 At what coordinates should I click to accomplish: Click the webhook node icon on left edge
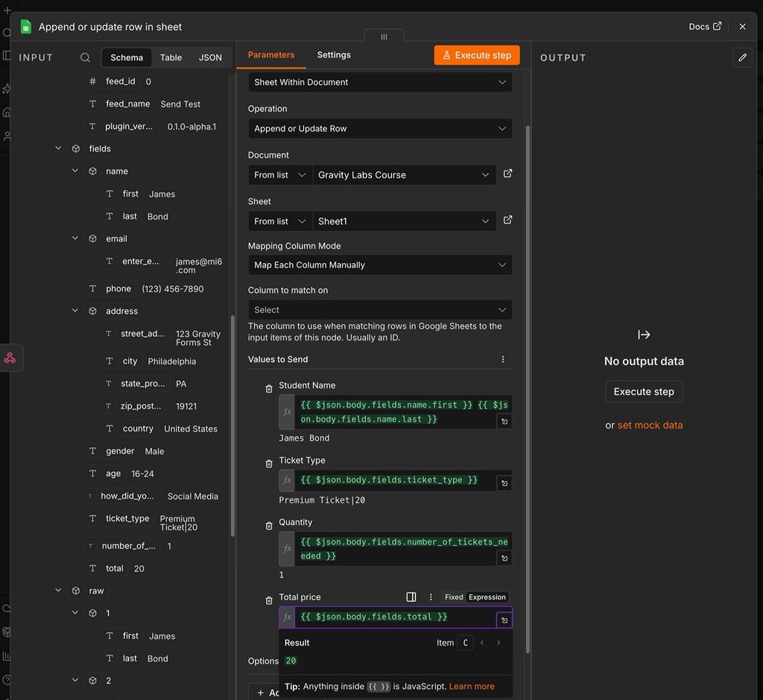point(10,359)
